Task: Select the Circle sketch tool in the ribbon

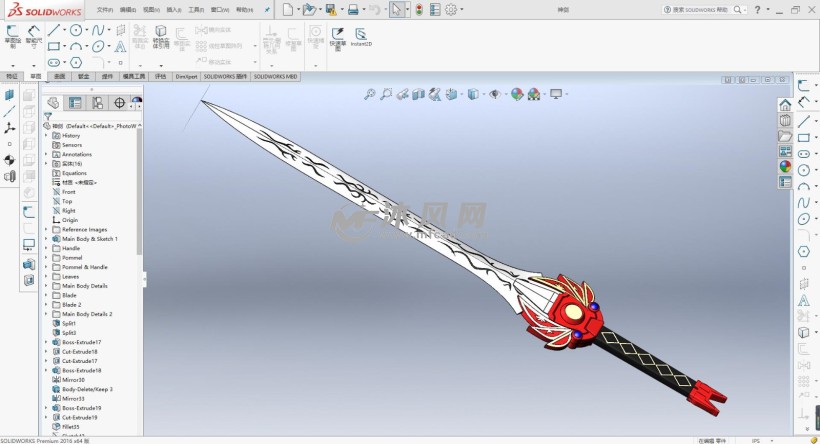Action: coord(76,30)
